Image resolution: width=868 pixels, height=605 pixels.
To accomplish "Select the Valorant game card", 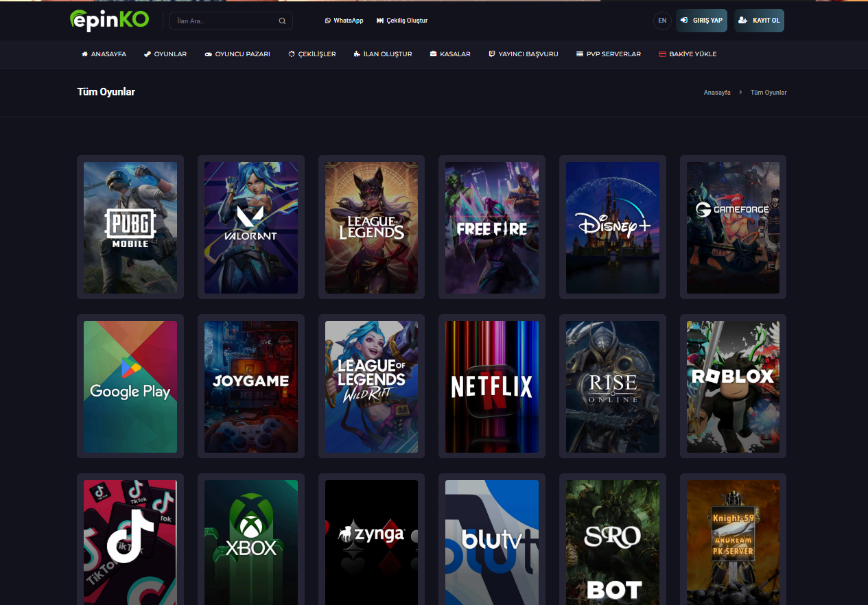I will pos(251,227).
